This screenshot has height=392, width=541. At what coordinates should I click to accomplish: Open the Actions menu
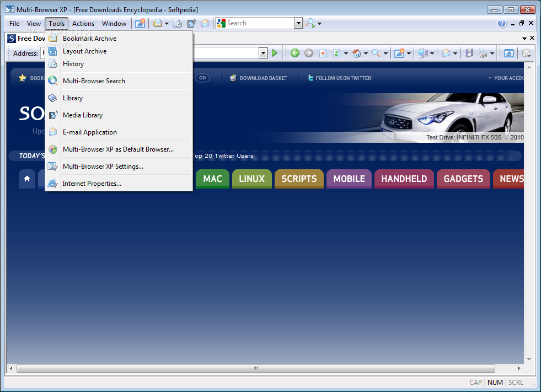coord(83,24)
